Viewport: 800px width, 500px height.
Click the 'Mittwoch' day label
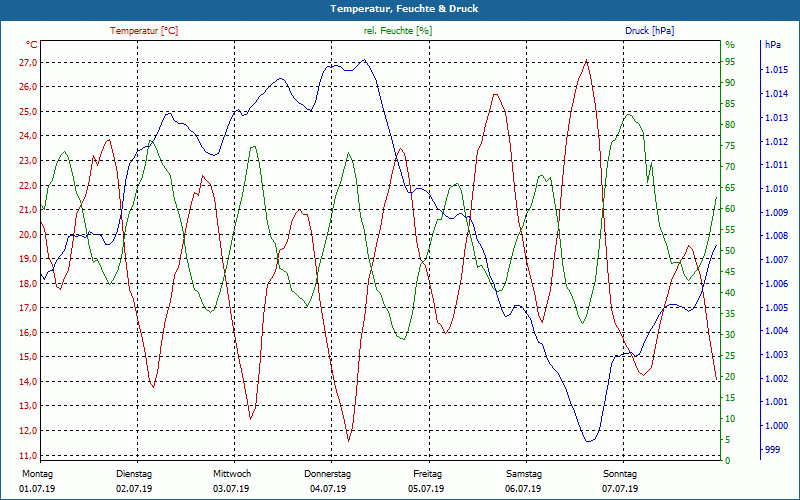[x=232, y=474]
